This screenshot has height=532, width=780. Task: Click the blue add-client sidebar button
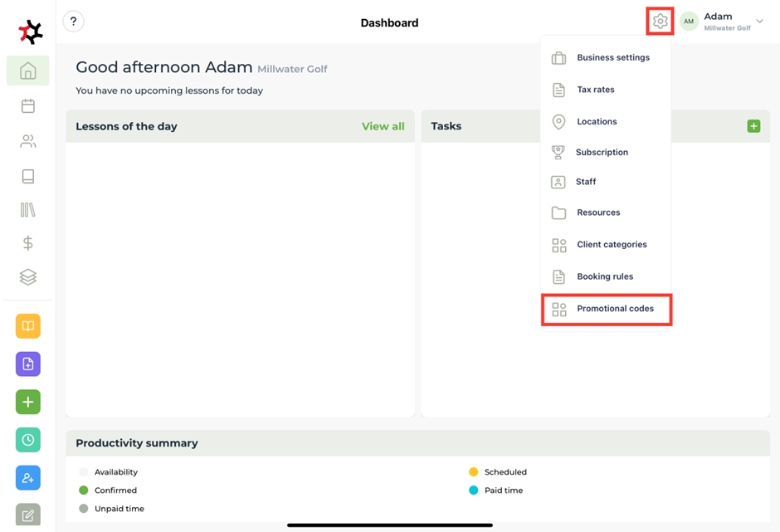[28, 478]
